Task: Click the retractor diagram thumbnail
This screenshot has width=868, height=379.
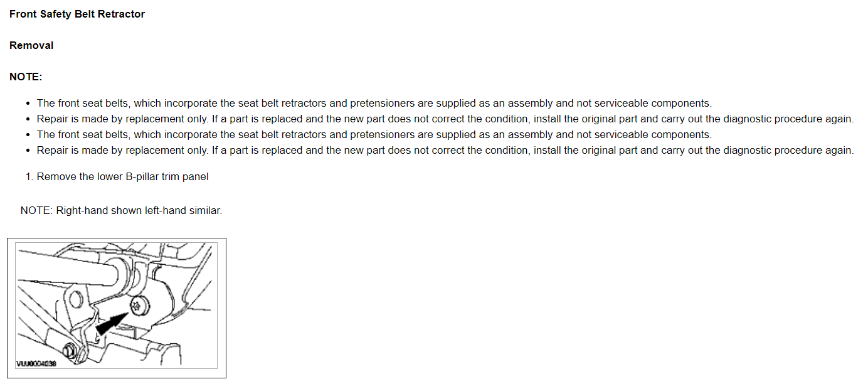Action: [x=117, y=307]
